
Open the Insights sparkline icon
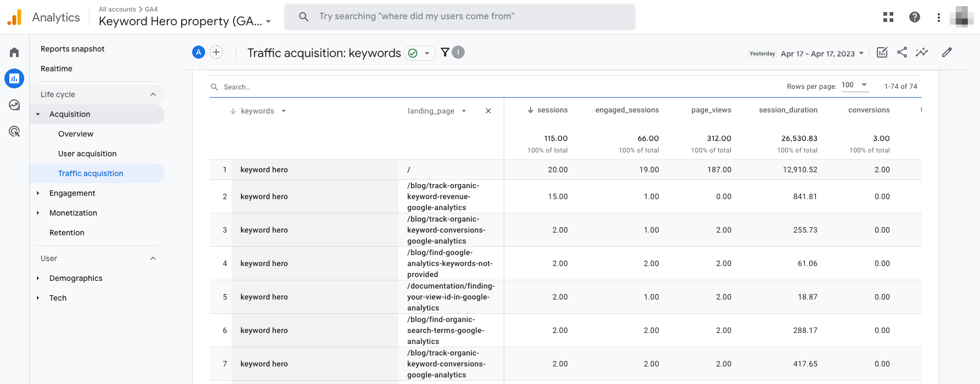(922, 52)
